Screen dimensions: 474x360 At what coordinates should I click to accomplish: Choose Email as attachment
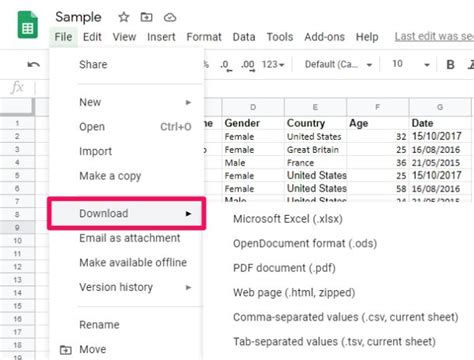click(126, 238)
